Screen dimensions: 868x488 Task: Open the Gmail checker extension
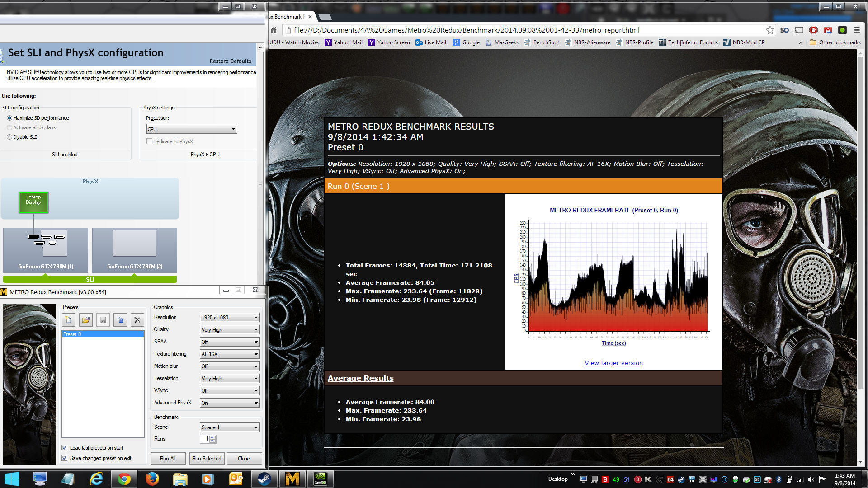point(828,30)
